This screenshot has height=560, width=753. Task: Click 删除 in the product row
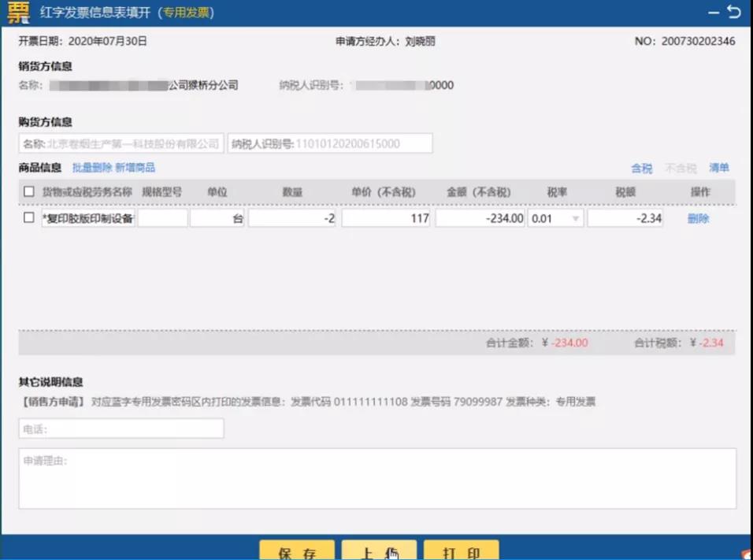(698, 219)
